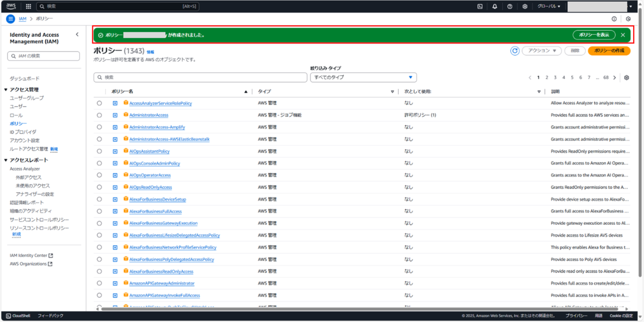Select radio for AdministratorAccess-Amplify

coord(99,127)
